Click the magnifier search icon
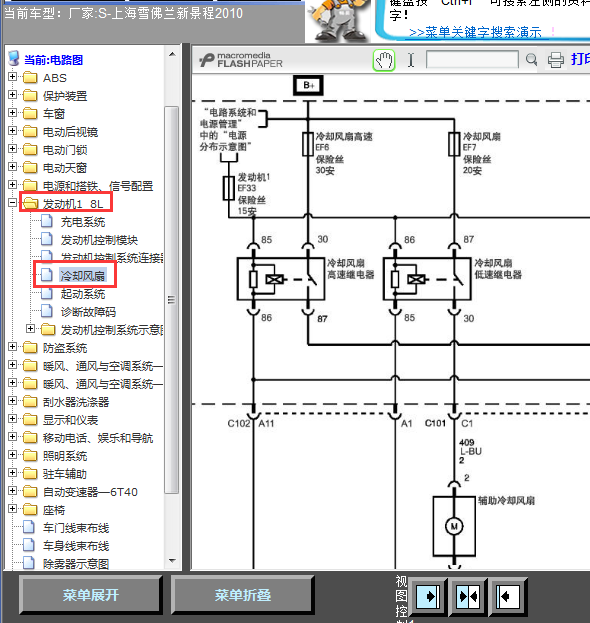This screenshot has height=623, width=590. pyautogui.click(x=531, y=60)
